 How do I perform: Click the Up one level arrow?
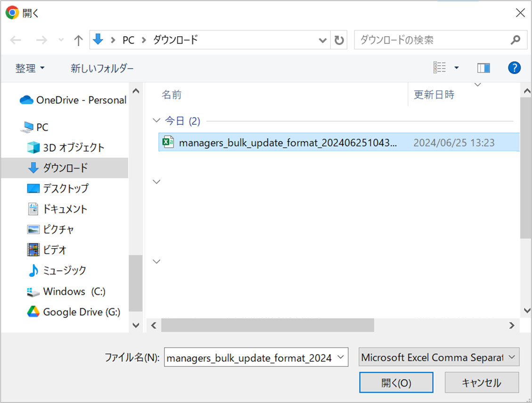click(78, 40)
